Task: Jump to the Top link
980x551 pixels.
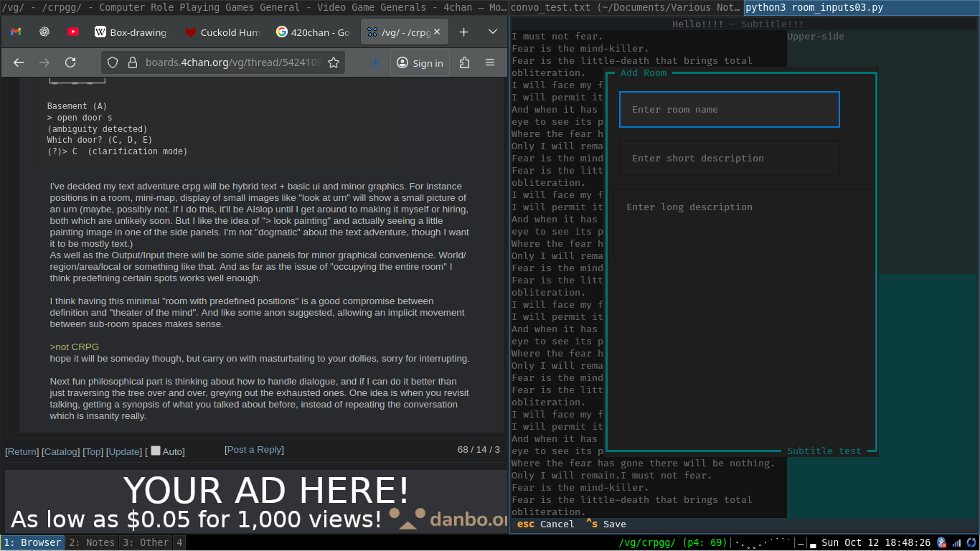Action: pyautogui.click(x=93, y=451)
